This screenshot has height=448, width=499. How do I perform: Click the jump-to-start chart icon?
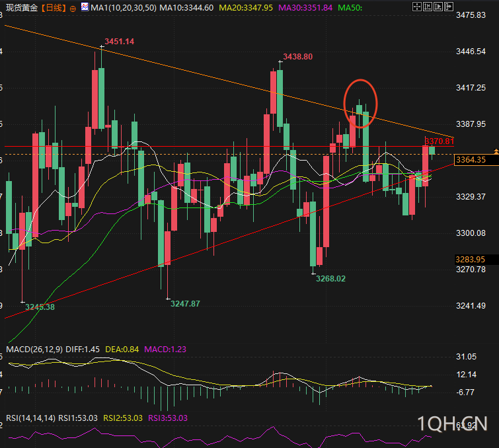point(428,7)
